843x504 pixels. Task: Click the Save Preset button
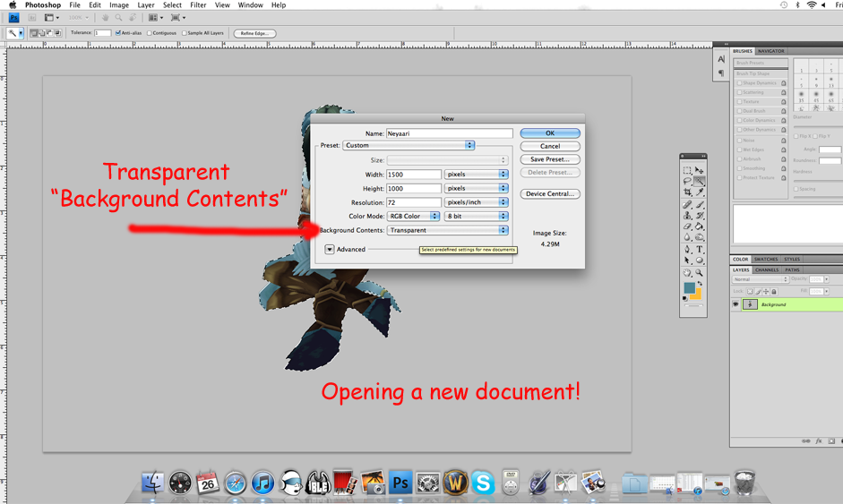[x=550, y=159]
